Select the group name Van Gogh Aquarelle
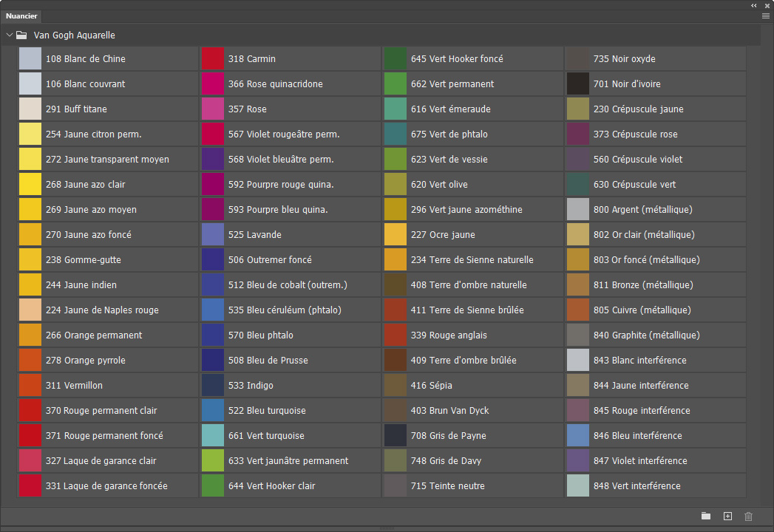774x532 pixels. point(74,35)
